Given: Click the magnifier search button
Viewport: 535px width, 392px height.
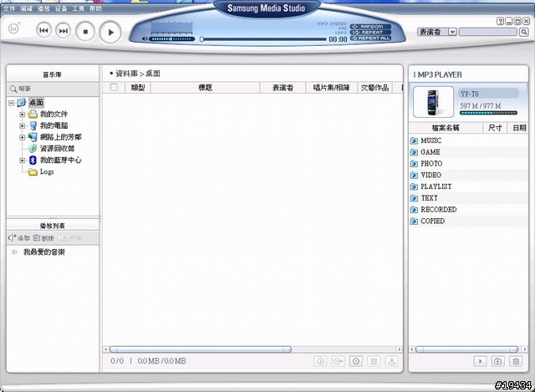Looking at the screenshot, I should click(524, 32).
